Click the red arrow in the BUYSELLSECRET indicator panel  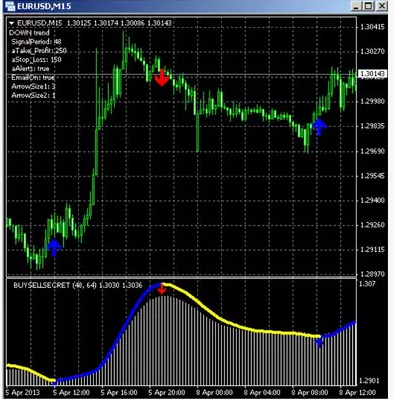(162, 289)
